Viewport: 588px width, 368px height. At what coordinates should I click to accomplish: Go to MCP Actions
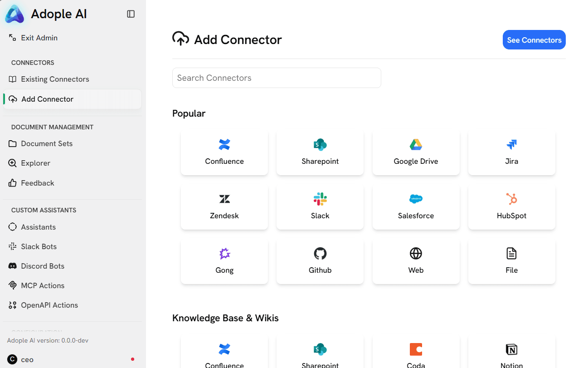pyautogui.click(x=72, y=285)
